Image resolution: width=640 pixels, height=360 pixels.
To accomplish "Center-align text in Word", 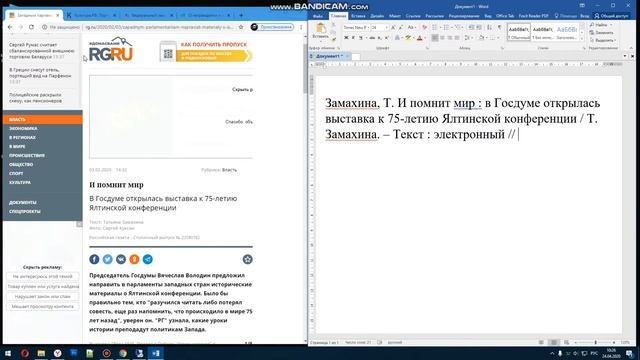I will 442,38.
